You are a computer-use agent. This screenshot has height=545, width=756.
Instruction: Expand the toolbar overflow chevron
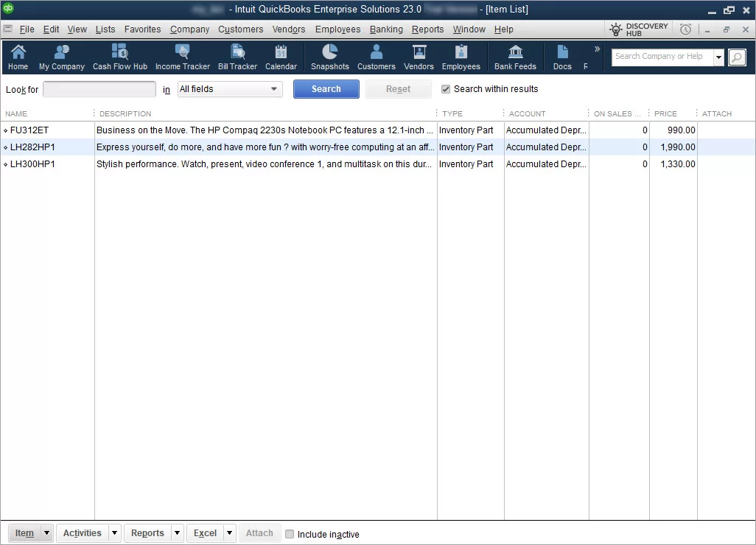point(597,49)
